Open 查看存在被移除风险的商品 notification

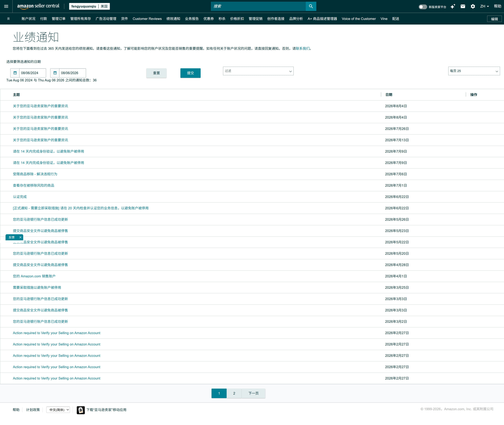point(33,185)
